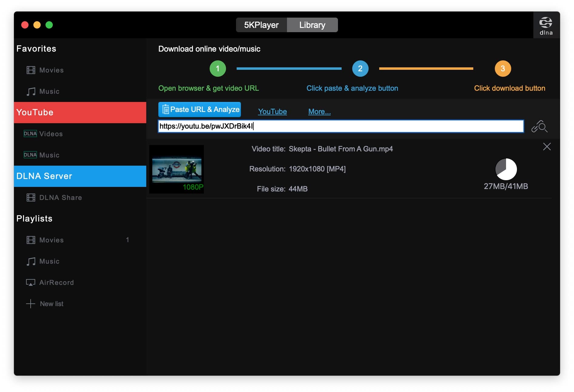The height and width of the screenshot is (392, 574).
Task: Click the analyze link magnifier icon
Action: click(x=539, y=127)
